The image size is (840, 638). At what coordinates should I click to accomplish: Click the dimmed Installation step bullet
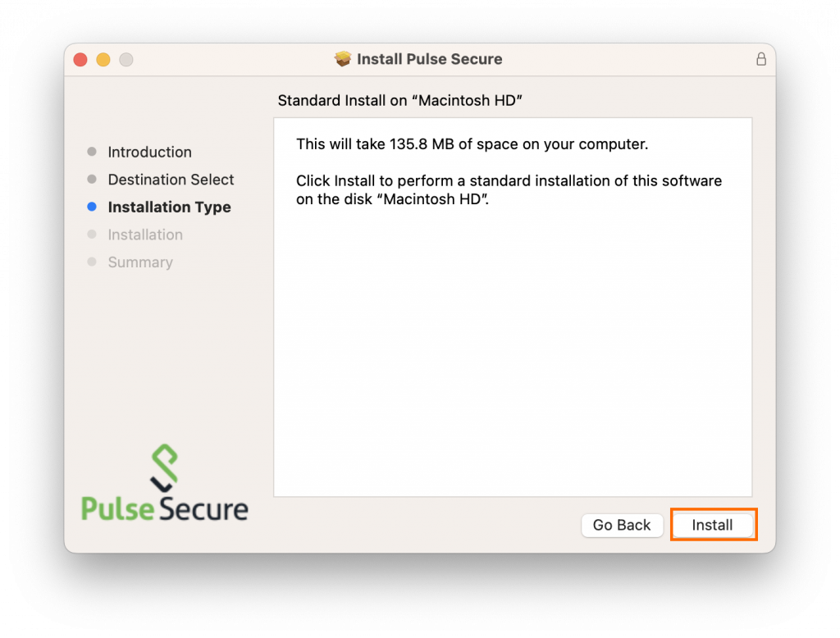point(92,235)
